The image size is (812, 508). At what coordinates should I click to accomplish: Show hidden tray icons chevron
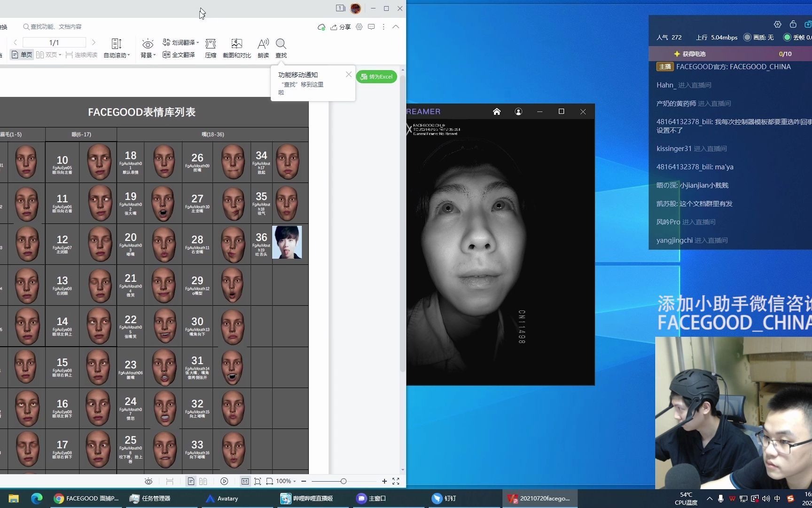pos(710,499)
